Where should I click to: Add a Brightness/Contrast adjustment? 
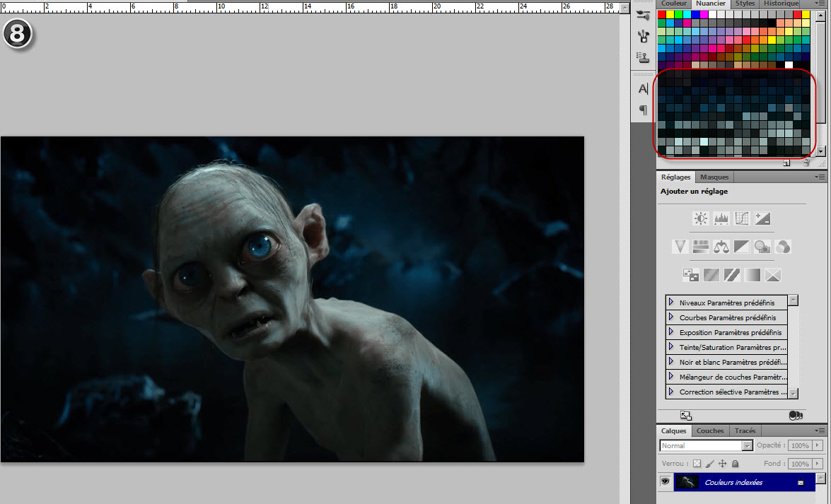701,218
